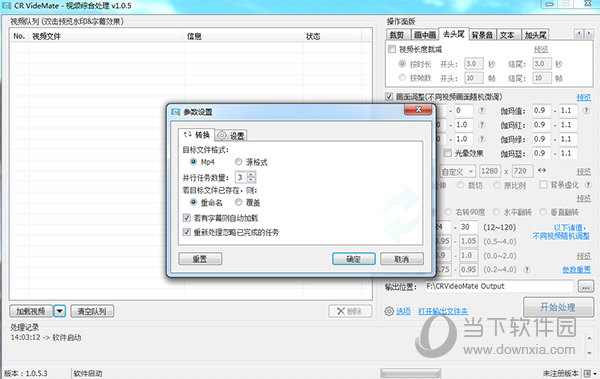Confirm settings with the 确定 button
This screenshot has width=600, height=379.
click(x=354, y=259)
